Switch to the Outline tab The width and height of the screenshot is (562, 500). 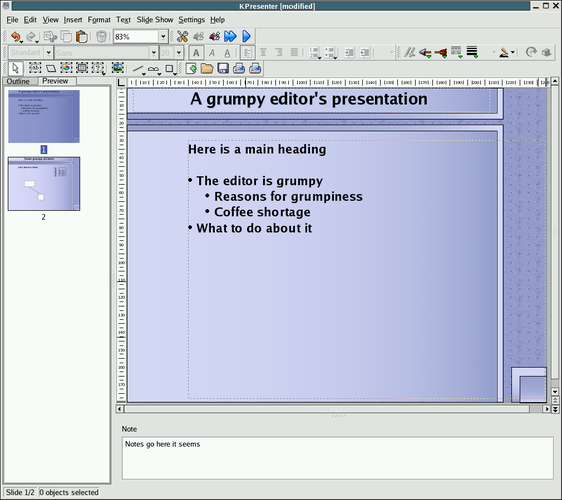(18, 81)
